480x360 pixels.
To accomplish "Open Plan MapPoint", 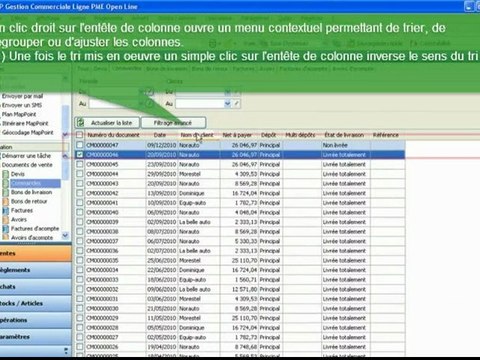I will (x=19, y=114).
